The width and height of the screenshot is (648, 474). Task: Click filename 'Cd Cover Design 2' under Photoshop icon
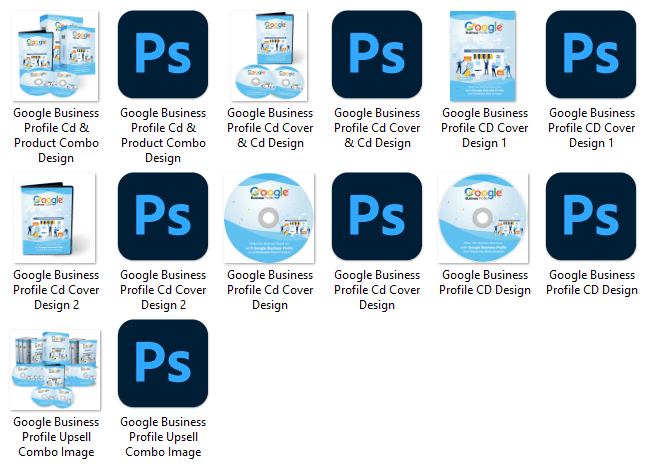tap(163, 290)
